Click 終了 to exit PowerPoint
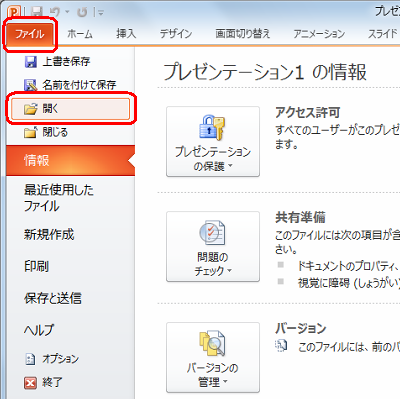 coord(52,382)
